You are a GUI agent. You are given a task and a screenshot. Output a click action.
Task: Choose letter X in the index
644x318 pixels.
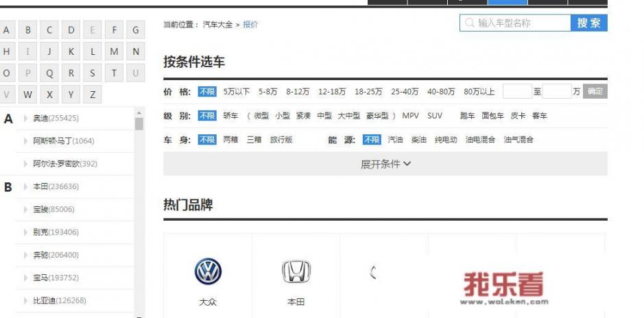[x=49, y=95]
